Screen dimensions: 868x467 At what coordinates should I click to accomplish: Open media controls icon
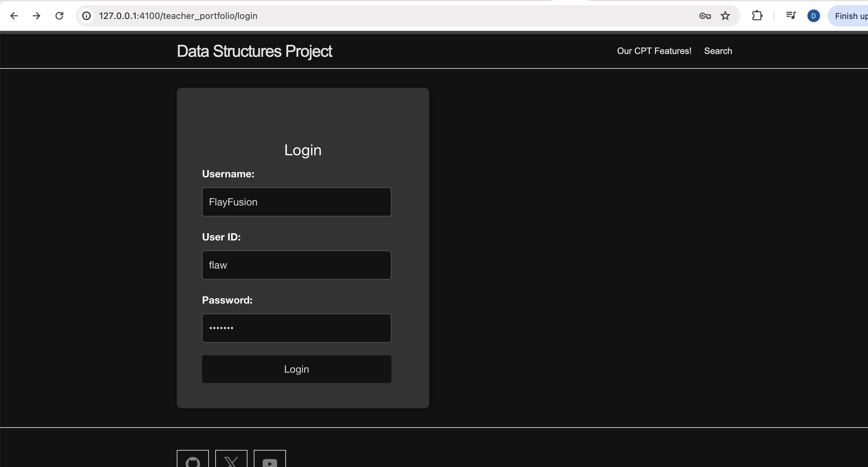790,16
